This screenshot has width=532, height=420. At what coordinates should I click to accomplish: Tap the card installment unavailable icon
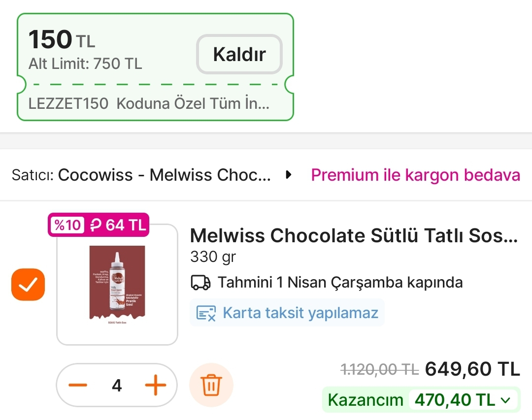(206, 313)
